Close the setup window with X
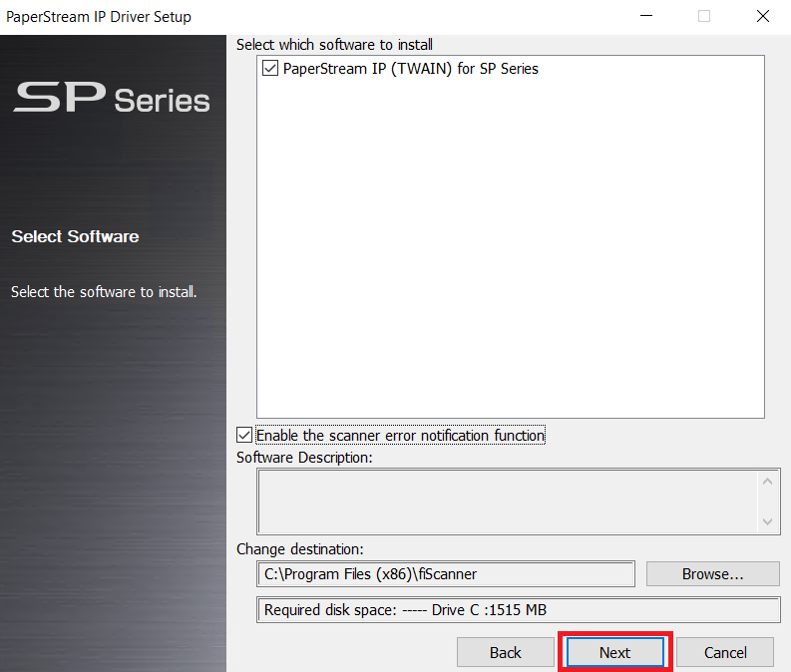This screenshot has width=791, height=672. [762, 16]
